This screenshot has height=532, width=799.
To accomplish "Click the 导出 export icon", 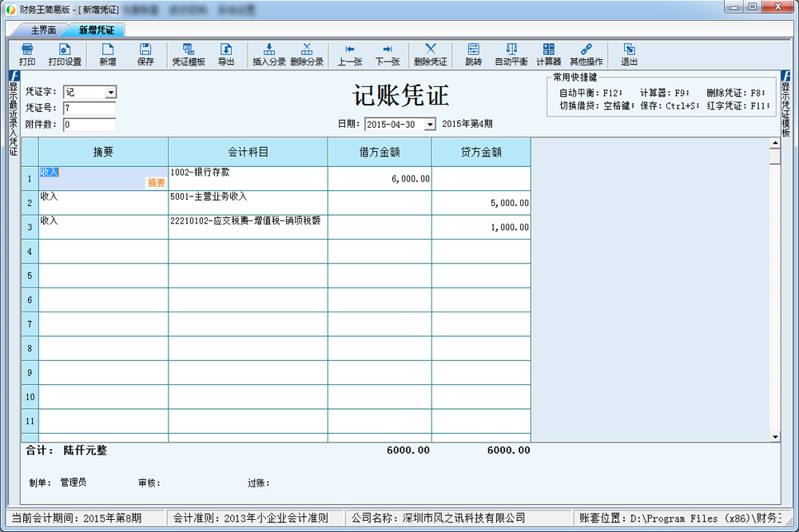I will point(226,54).
